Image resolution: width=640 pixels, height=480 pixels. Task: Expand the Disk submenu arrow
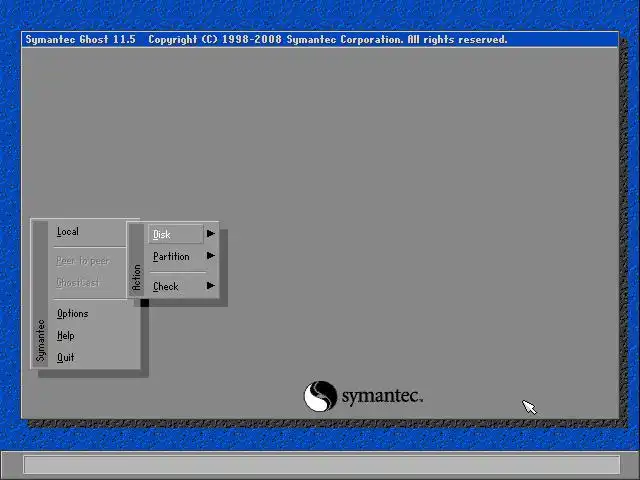click(211, 233)
